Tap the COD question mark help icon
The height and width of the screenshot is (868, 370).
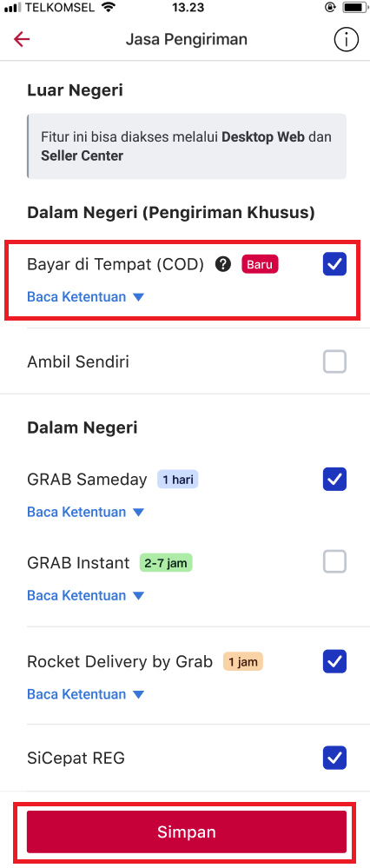coord(223,265)
